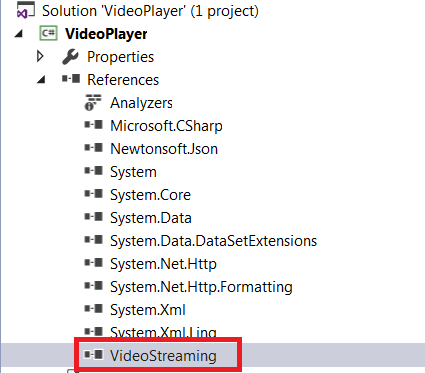Click the Visual Studio solution icon

click(25, 10)
